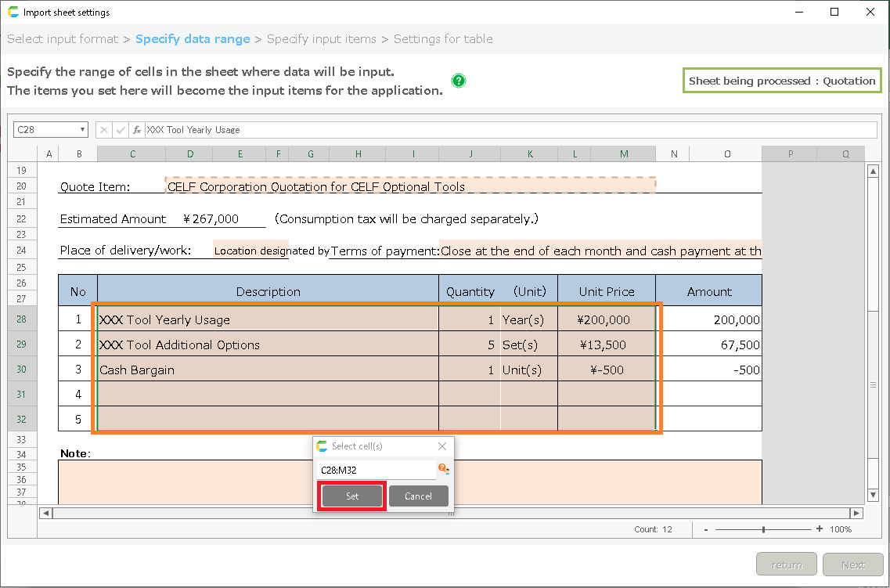
Task: Click the green help question mark icon
Action: tap(459, 81)
